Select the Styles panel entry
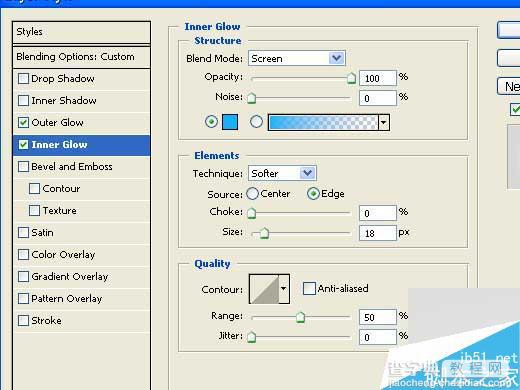The image size is (520, 390). pyautogui.click(x=81, y=32)
